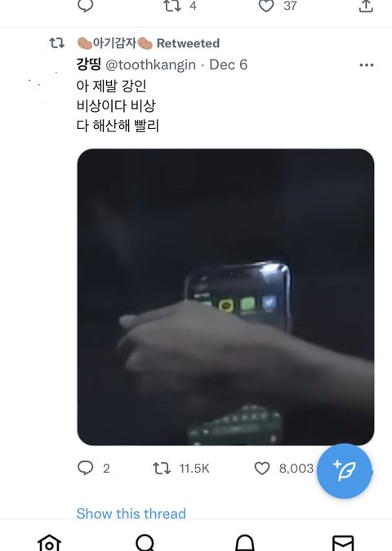
Task: Open the Home tab in bottom navigation
Action: pyautogui.click(x=49, y=543)
